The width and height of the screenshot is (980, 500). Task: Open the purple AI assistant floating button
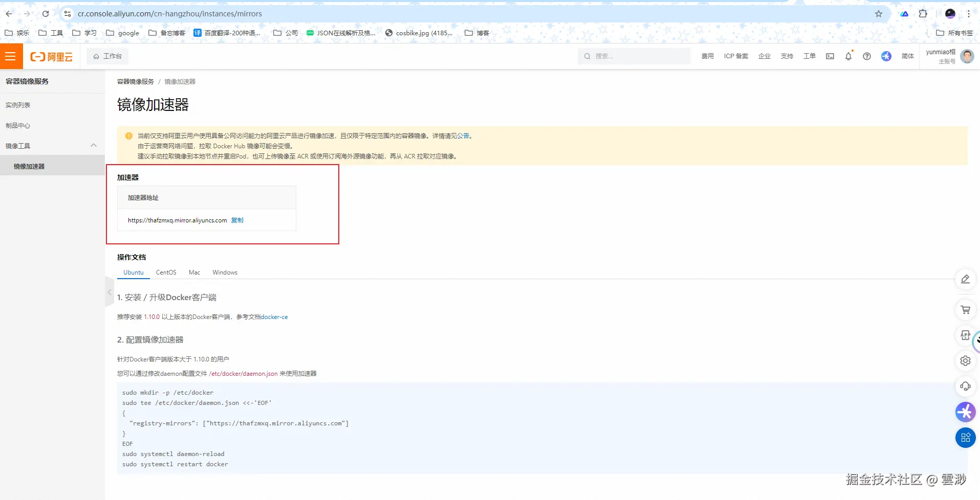click(x=966, y=412)
